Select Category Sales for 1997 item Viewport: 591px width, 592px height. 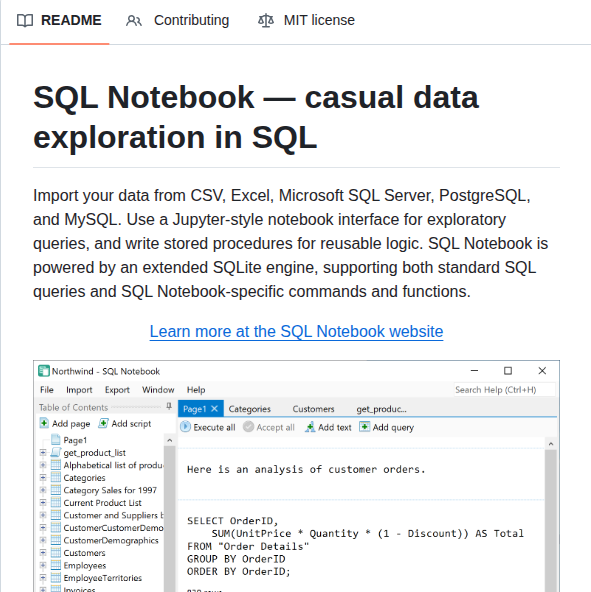click(110, 490)
